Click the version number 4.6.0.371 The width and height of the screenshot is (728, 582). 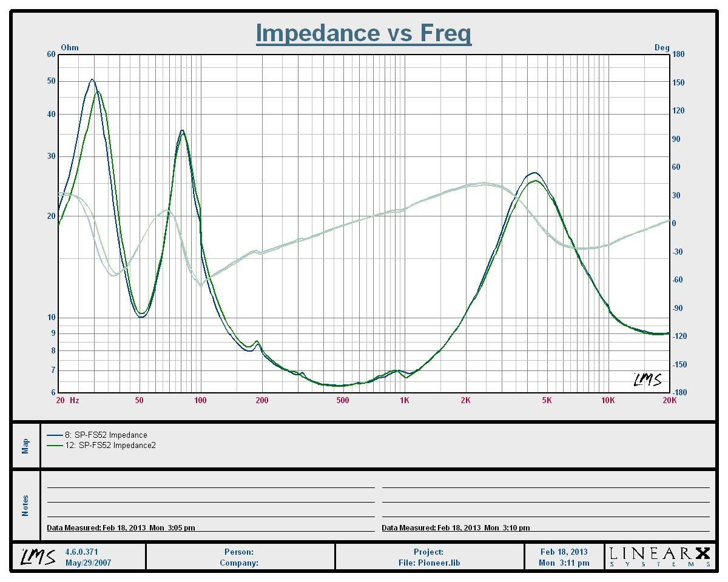tap(82, 552)
